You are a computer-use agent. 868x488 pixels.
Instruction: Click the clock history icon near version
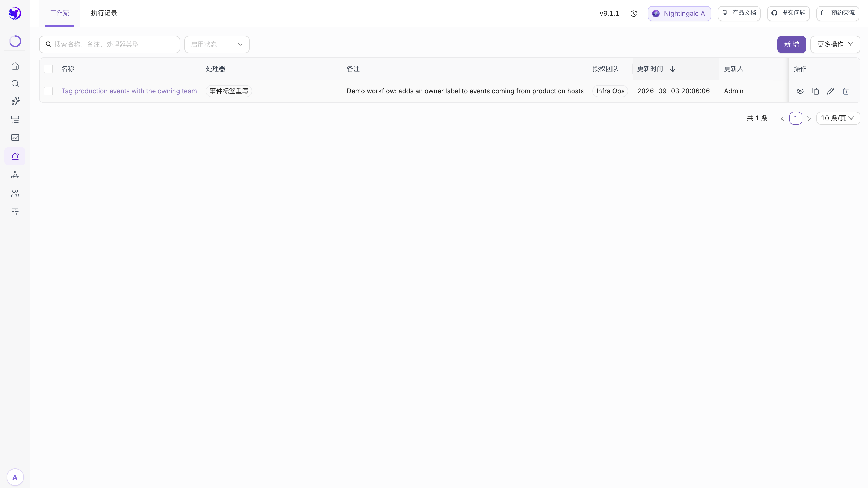click(633, 14)
